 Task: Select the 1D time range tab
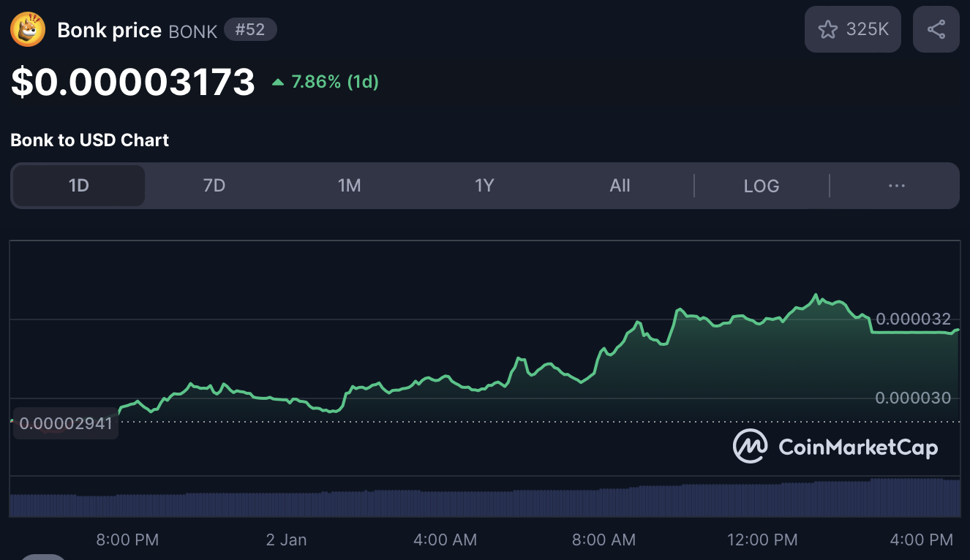[79, 186]
